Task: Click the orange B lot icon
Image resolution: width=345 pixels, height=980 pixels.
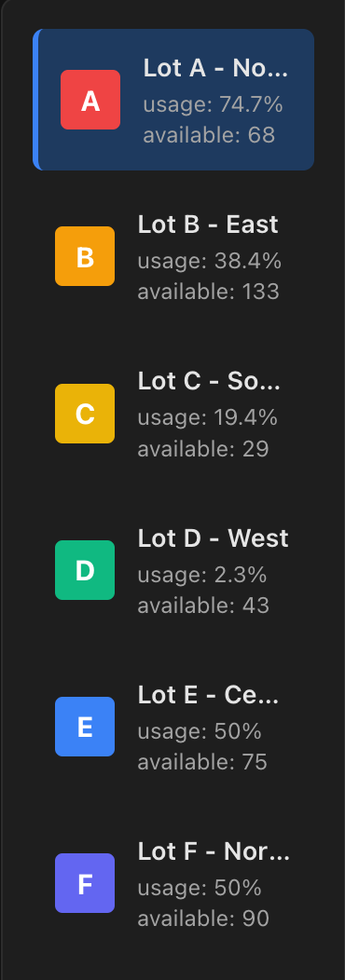Action: pyautogui.click(x=85, y=256)
